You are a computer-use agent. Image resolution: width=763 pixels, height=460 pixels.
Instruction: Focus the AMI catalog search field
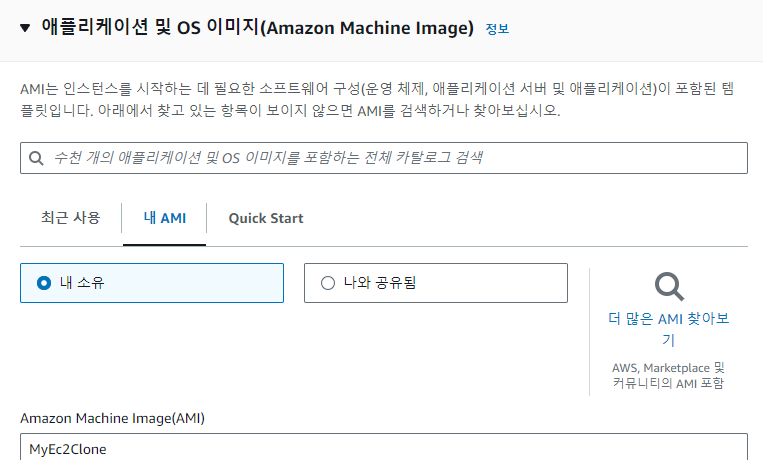click(x=383, y=158)
